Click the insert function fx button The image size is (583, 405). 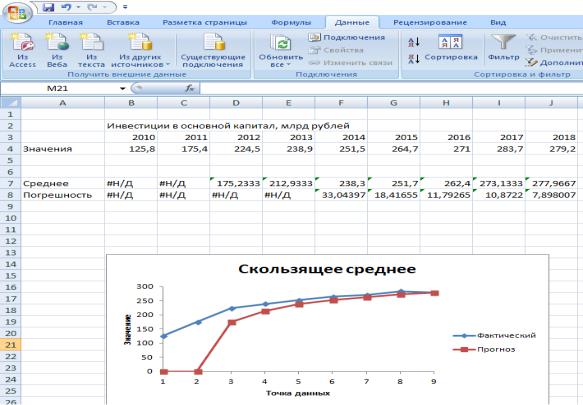(x=190, y=89)
